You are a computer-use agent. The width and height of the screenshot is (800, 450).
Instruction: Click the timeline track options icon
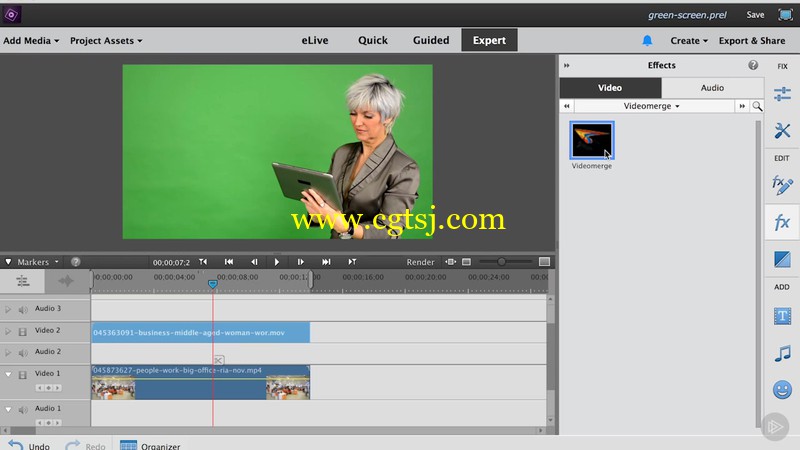[22, 281]
